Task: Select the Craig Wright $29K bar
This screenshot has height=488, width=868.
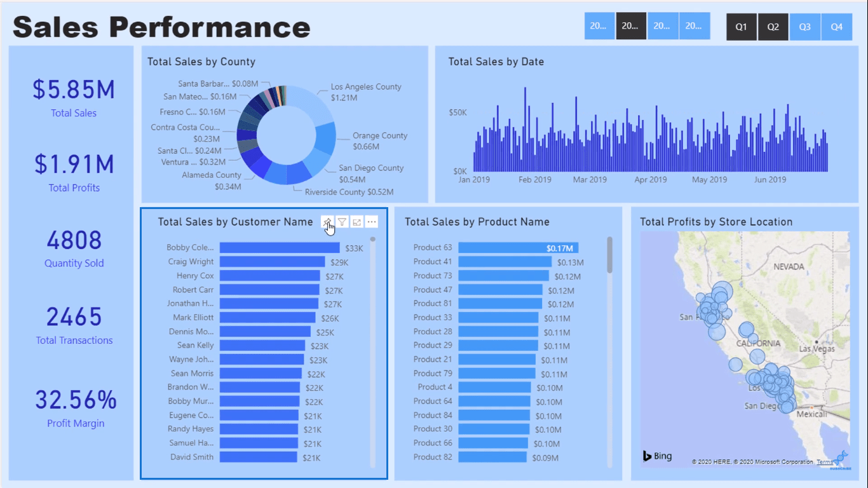Action: [x=272, y=262]
